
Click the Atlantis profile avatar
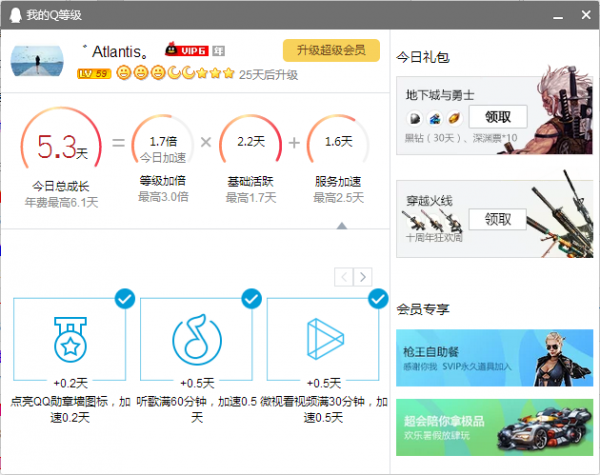tap(37, 61)
